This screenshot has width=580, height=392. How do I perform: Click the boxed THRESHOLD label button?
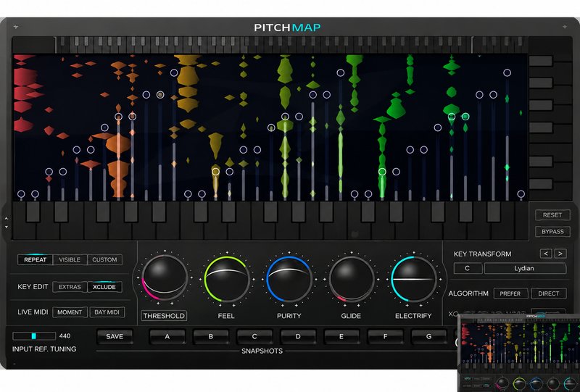pyautogui.click(x=164, y=316)
